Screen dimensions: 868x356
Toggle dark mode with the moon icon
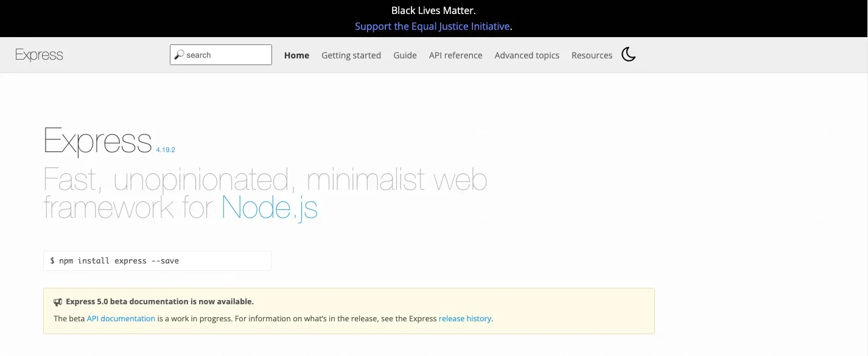pos(628,55)
